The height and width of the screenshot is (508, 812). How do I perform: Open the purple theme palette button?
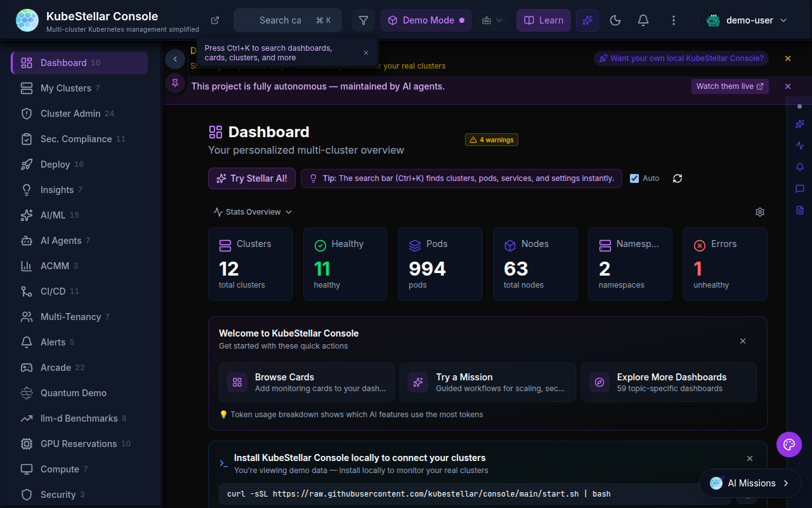click(789, 444)
